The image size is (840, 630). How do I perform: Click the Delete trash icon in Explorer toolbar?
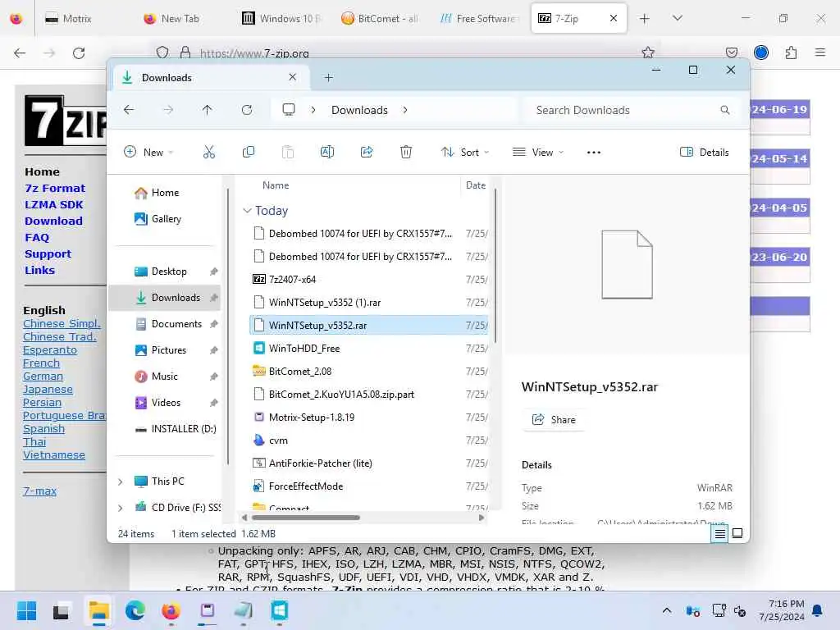tap(406, 152)
